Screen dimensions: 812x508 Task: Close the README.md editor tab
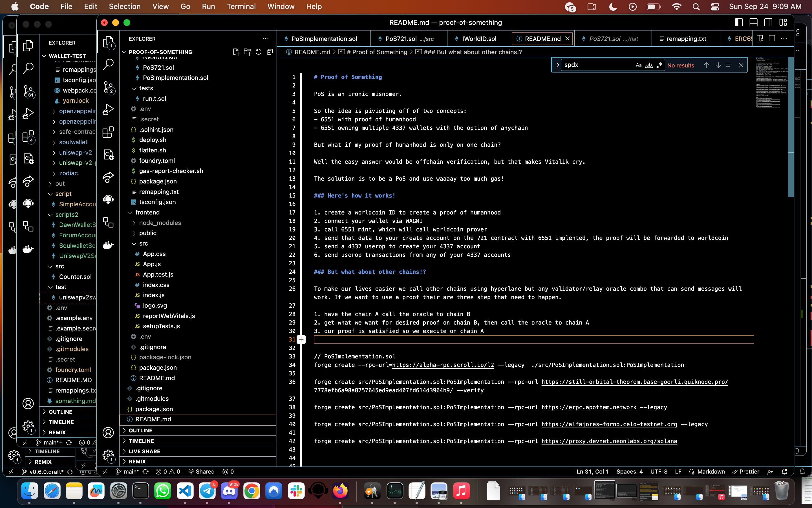point(567,38)
